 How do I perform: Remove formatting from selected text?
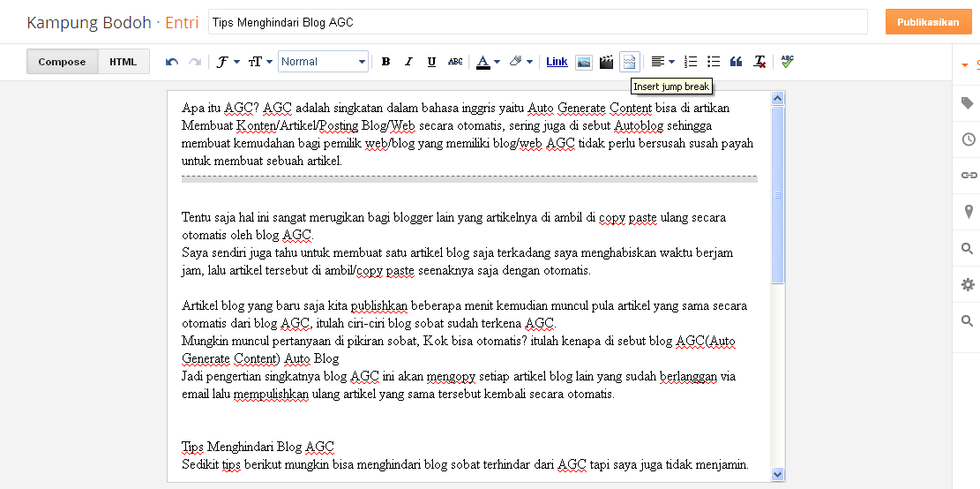[x=759, y=62]
